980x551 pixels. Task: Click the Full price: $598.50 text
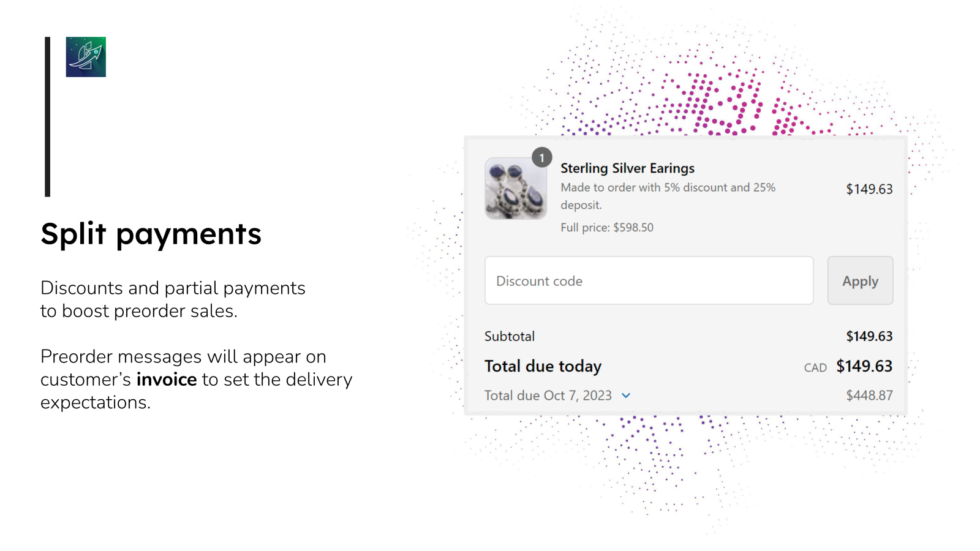(x=607, y=227)
